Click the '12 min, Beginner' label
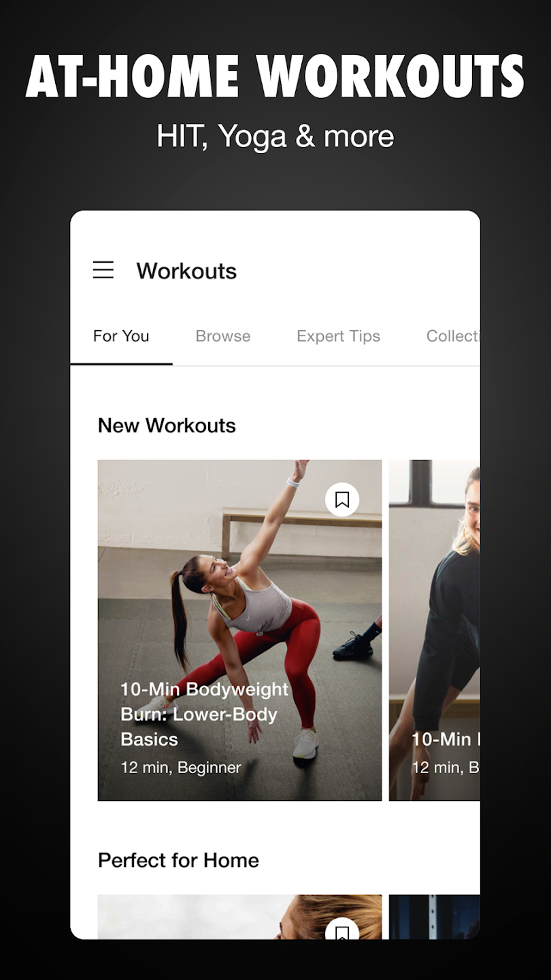The height and width of the screenshot is (980, 551). tap(181, 768)
